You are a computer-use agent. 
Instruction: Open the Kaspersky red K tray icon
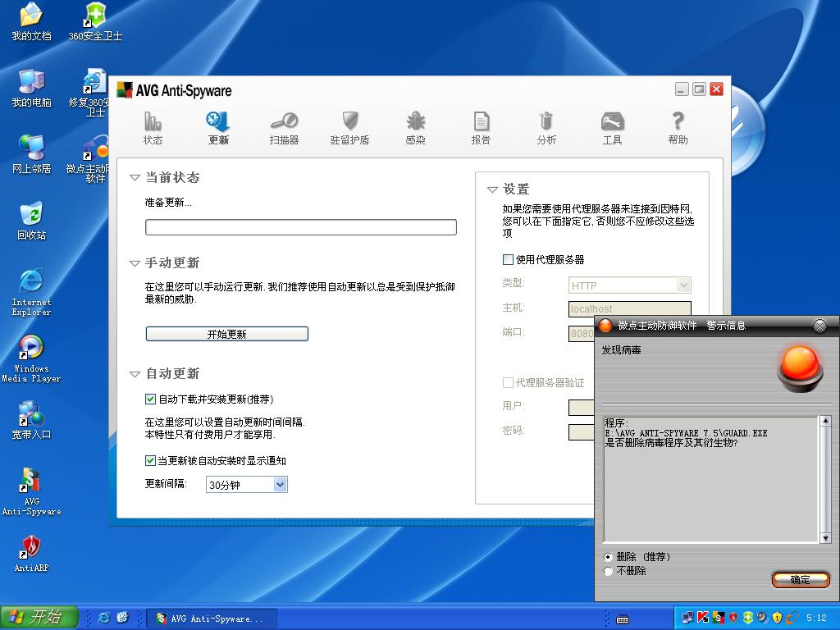(703, 619)
